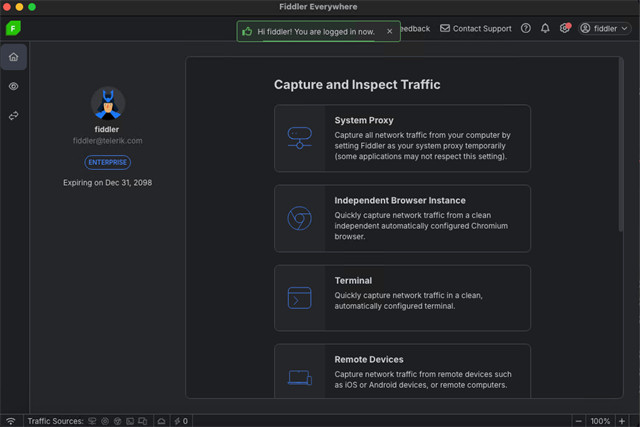Open the Composer arrows icon in sidebar
The width and height of the screenshot is (640, 427).
click(13, 116)
